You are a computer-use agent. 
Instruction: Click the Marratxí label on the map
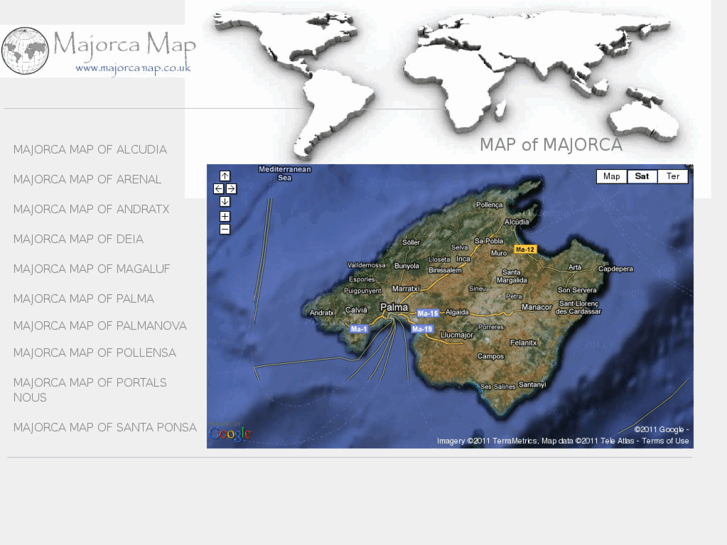pyautogui.click(x=406, y=289)
